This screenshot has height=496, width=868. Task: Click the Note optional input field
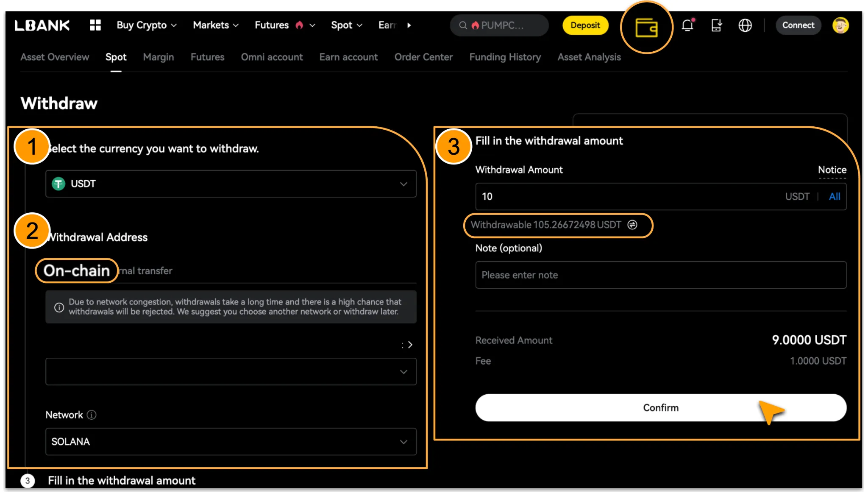[x=660, y=275]
